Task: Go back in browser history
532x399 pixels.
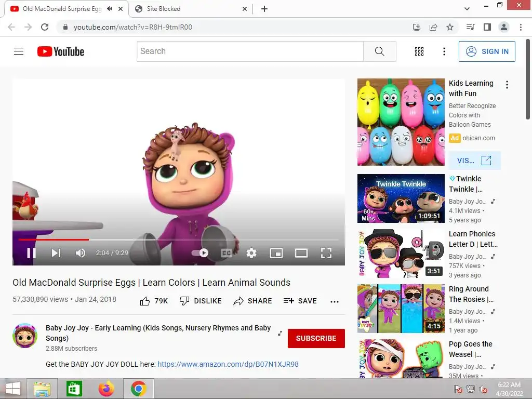Action: tap(11, 27)
